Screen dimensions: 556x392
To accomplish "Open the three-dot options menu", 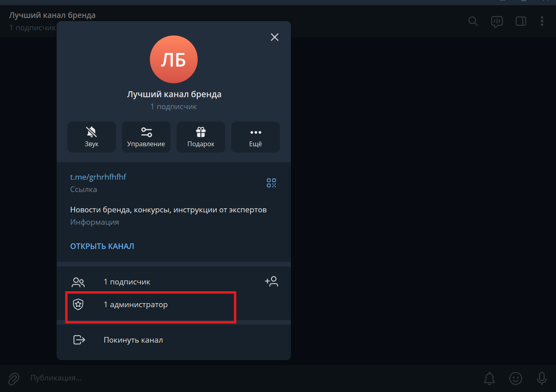I will [542, 21].
